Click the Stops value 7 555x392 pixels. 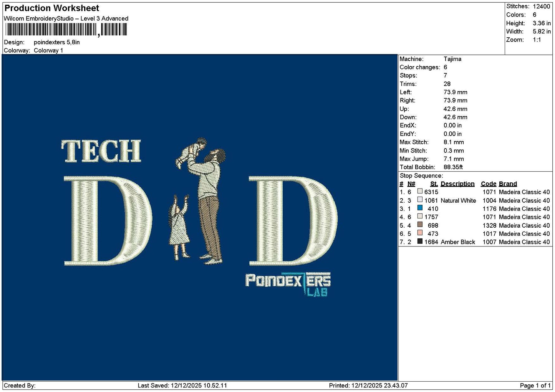pos(446,75)
